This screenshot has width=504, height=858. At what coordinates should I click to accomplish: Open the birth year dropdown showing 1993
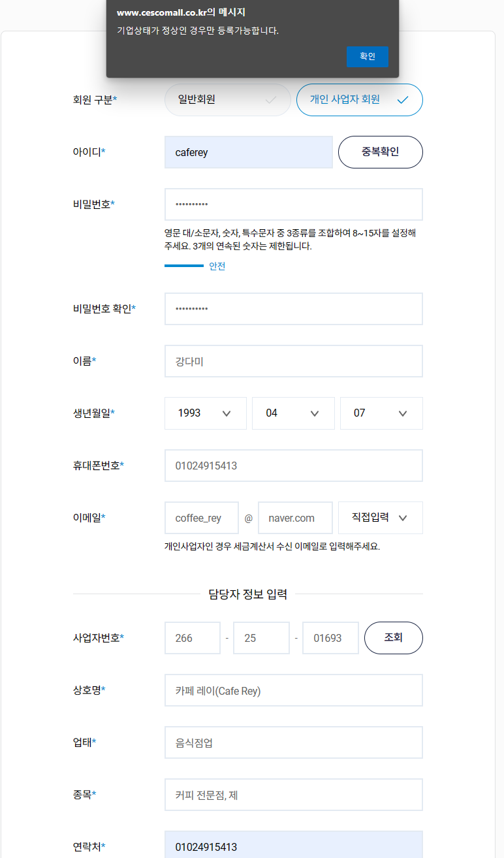[205, 413]
